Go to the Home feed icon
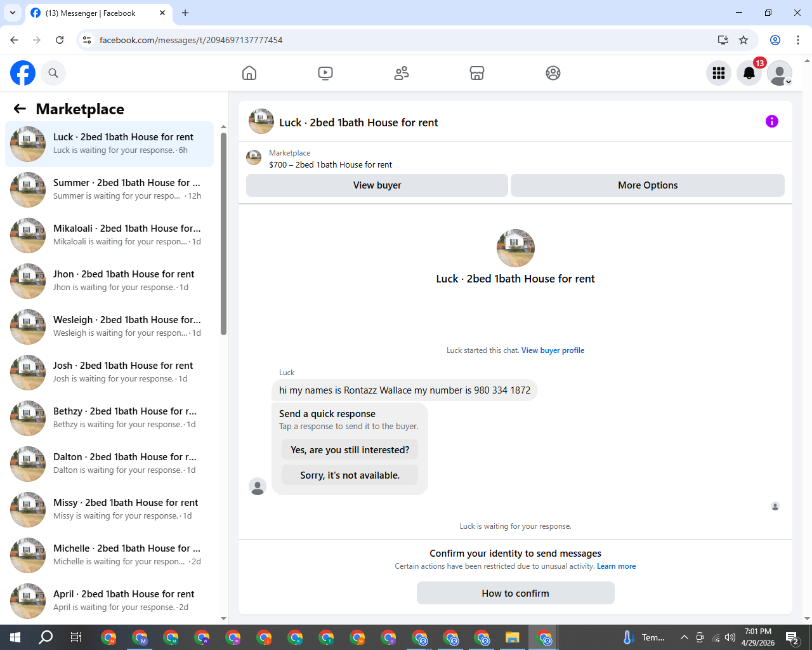Image resolution: width=812 pixels, height=650 pixels. coord(249,73)
